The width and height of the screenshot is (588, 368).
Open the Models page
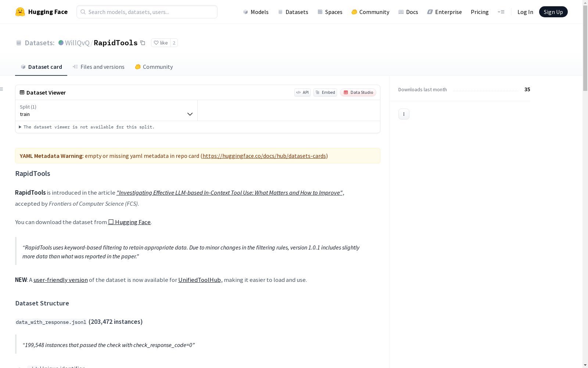point(256,12)
